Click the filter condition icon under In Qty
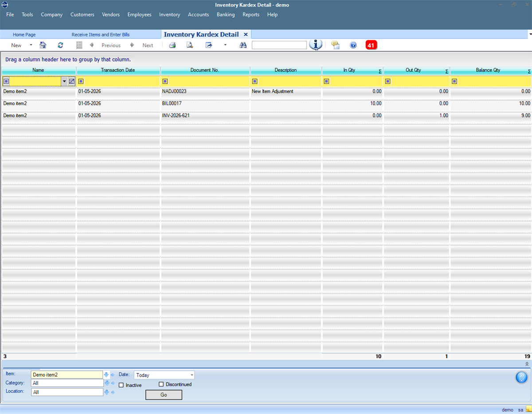Viewport: 532px width, 414px height. pyautogui.click(x=326, y=81)
